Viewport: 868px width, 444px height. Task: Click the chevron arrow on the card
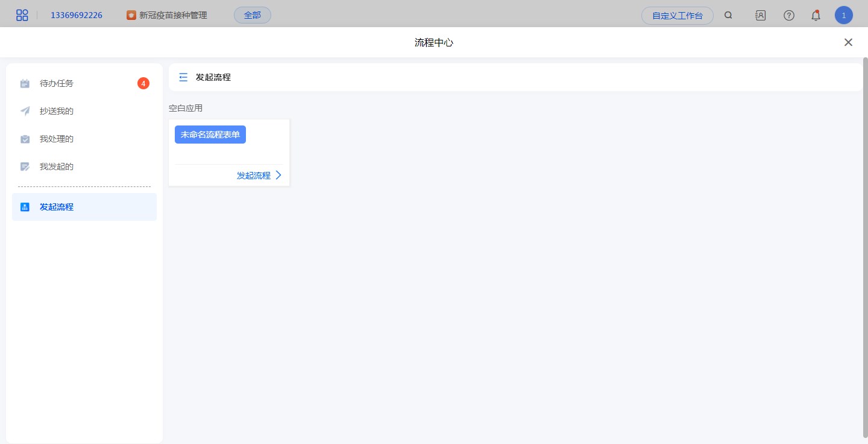pos(278,176)
